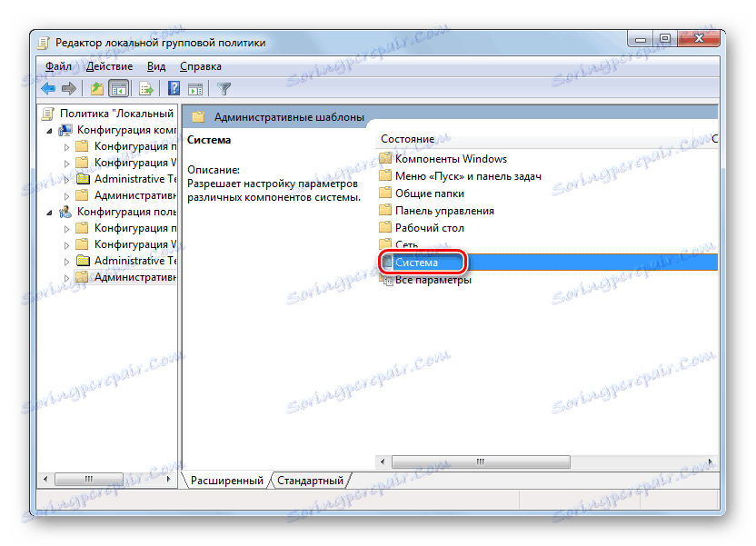This screenshot has height=546, width=756.
Task: Select Меню «Пуск» и панель задач
Action: [x=468, y=176]
